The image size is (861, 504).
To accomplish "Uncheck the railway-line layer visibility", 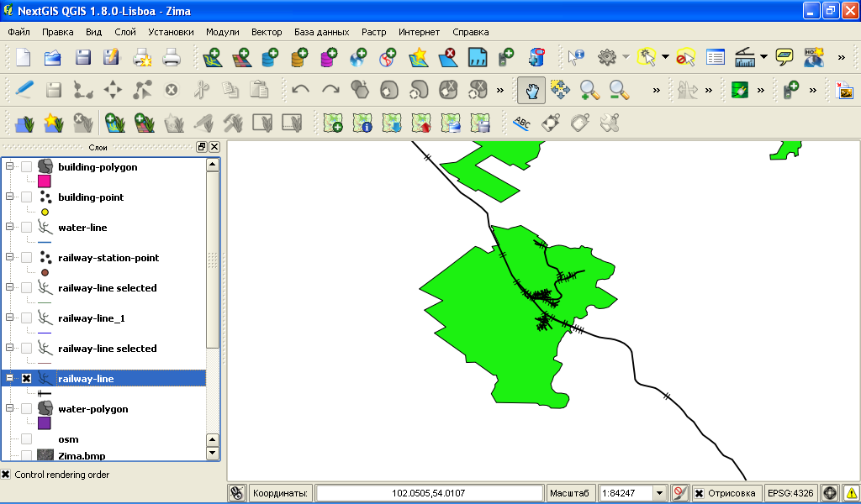I will coord(26,379).
